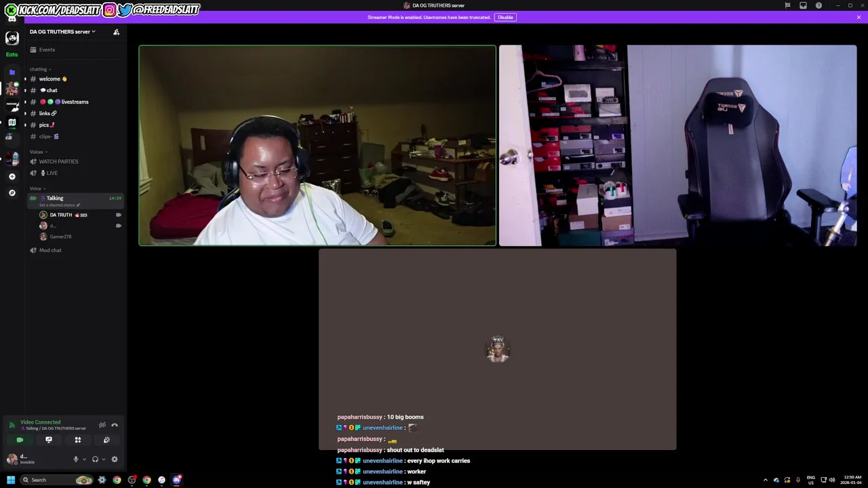
Task: Open the Activities launcher button
Action: (x=77, y=440)
